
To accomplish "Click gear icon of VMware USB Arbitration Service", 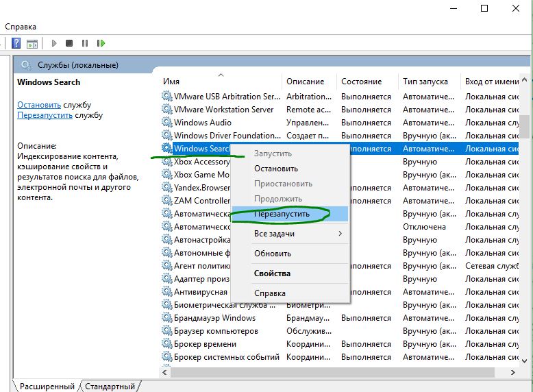I will point(166,96).
